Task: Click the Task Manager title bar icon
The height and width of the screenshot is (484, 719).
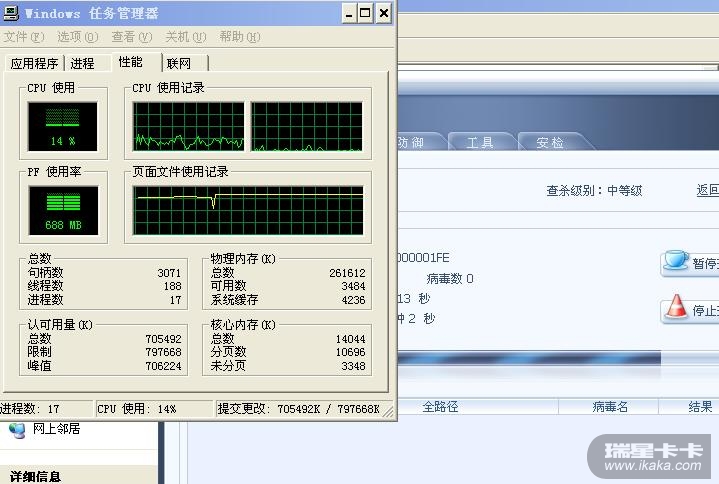Action: pos(11,12)
